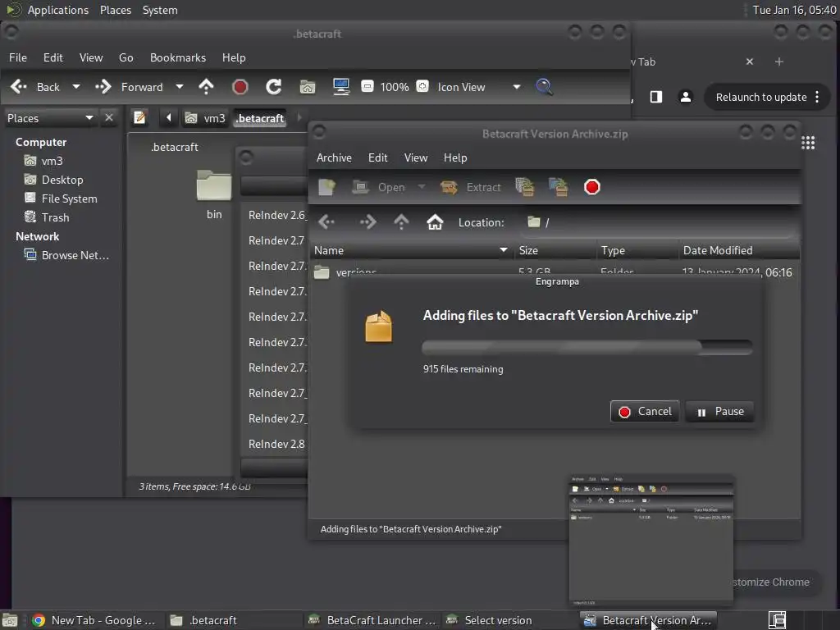The image size is (840, 630).
Task: Toggle text location entry pencil icon
Action: (x=139, y=117)
